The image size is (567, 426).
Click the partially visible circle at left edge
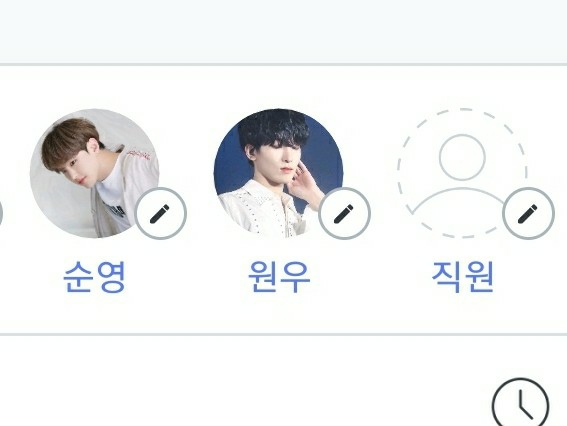point(1,213)
